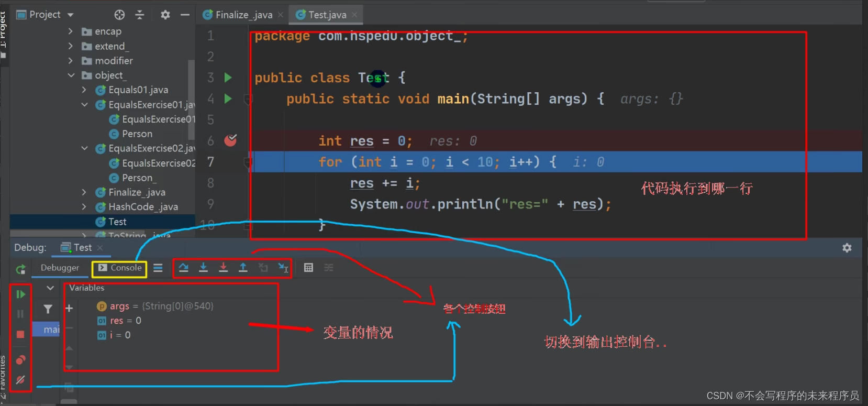Click the threads layout icon beside Console
This screenshot has height=406, width=868.
tap(158, 268)
